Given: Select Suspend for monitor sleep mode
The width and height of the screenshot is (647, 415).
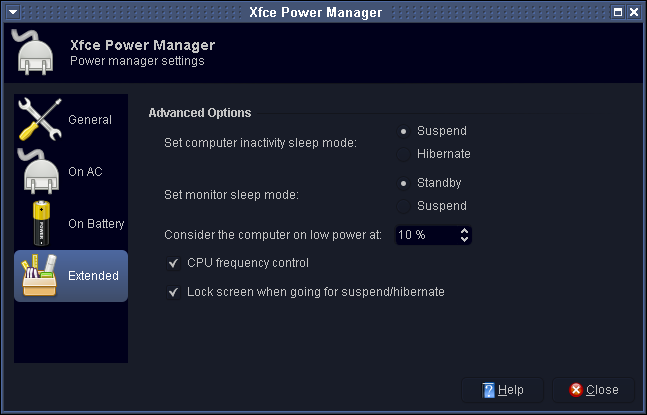Looking at the screenshot, I should [403, 206].
